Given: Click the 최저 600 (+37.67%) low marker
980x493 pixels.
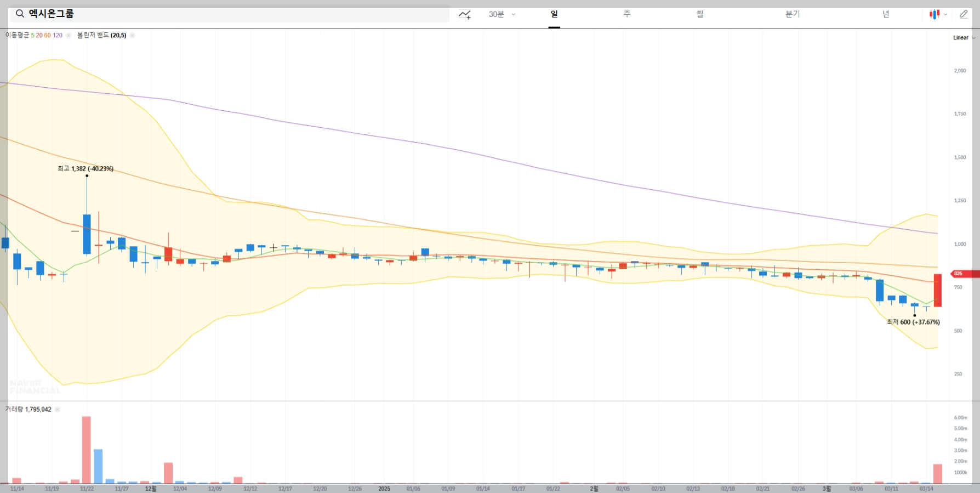Looking at the screenshot, I should [x=913, y=322].
